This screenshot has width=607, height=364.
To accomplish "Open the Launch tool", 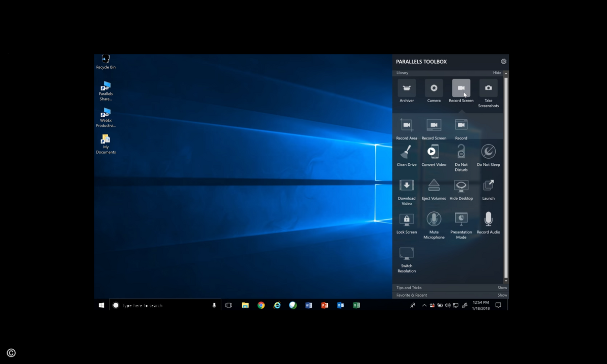I will (x=488, y=189).
